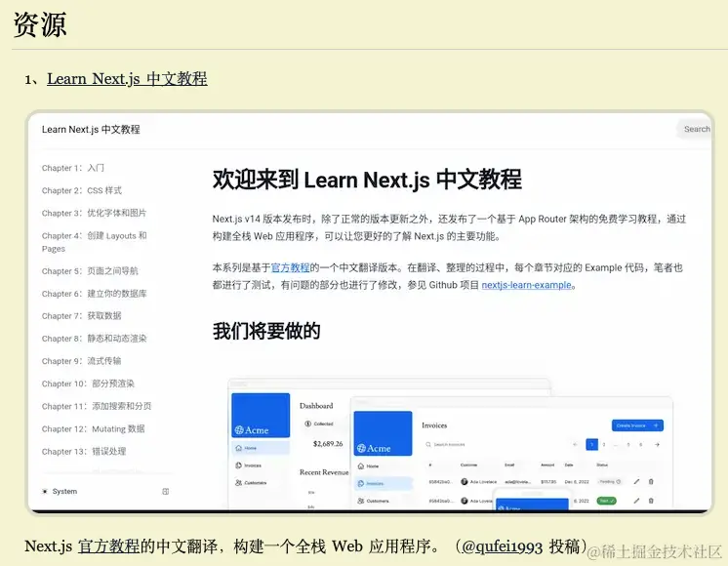
Task: Click the Dashboard heading in preview
Action: click(x=316, y=406)
